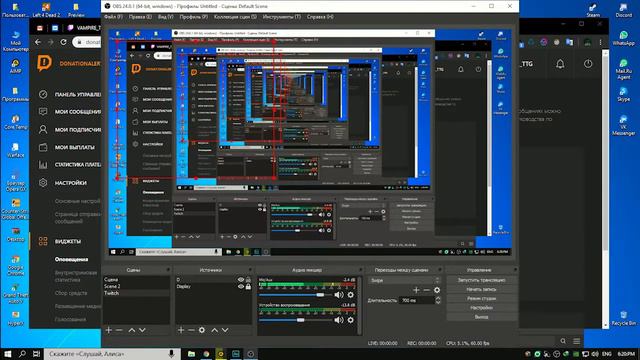The image size is (640, 360).
Task: Click Запустить трансляцию button
Action: [481, 280]
